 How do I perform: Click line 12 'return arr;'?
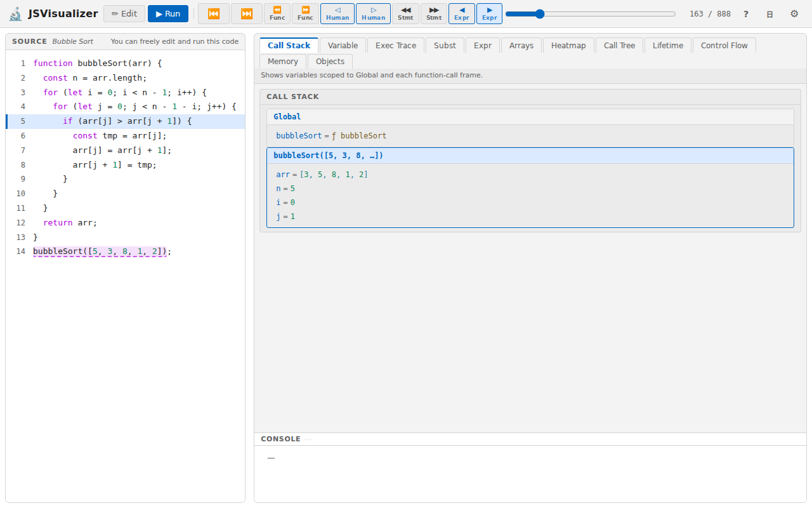[126, 223]
